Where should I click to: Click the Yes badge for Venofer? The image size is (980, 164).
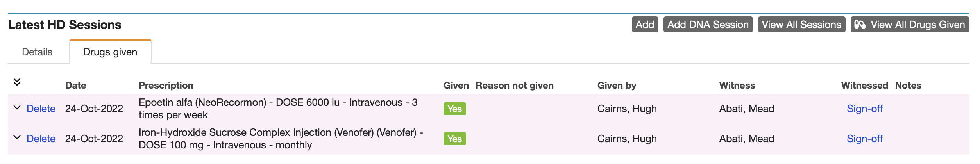tap(454, 139)
